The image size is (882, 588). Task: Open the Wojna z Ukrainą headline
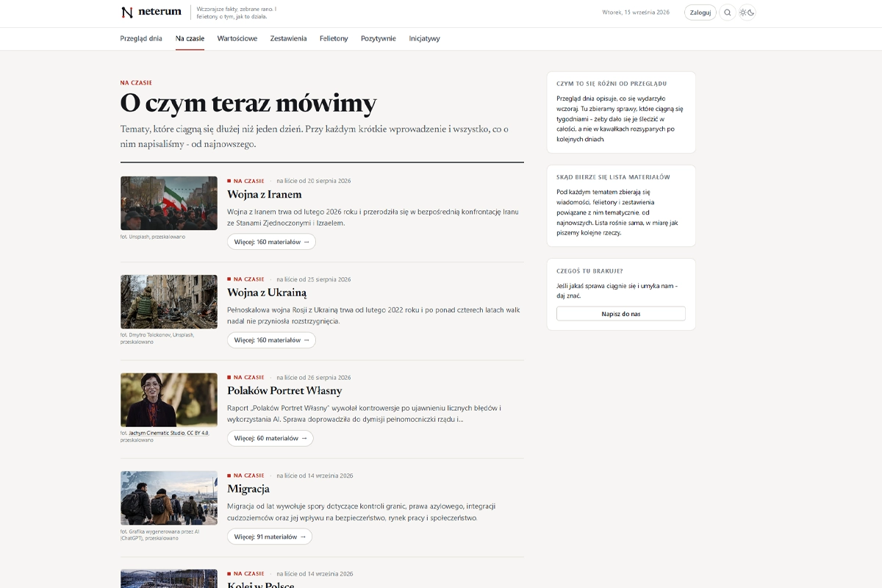pyautogui.click(x=267, y=293)
